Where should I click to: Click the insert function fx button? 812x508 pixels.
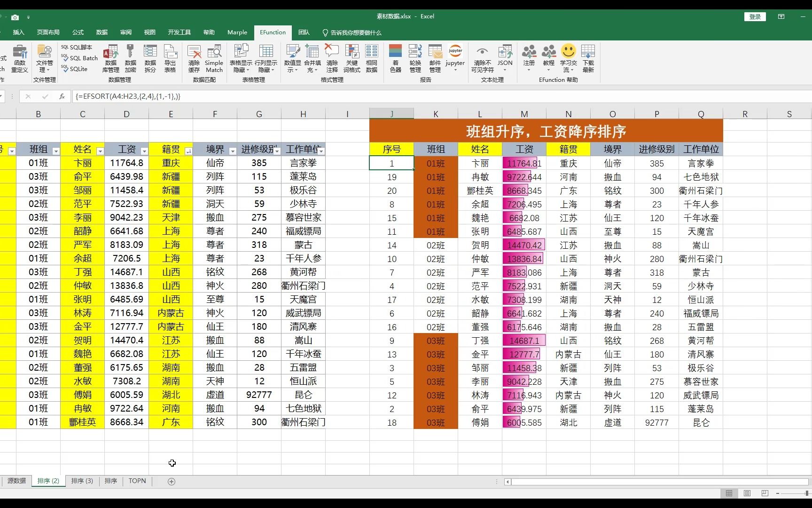click(x=62, y=96)
